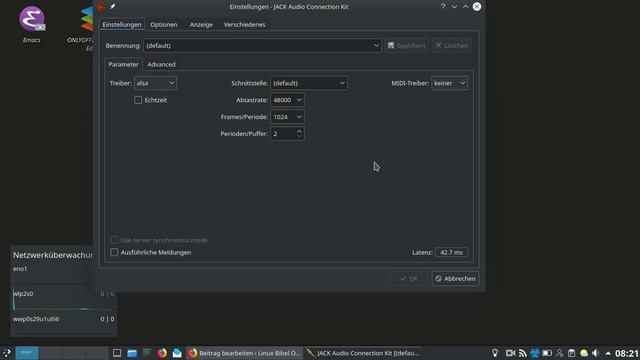
Task: Switch to the Anzeige tab
Action: (201, 24)
